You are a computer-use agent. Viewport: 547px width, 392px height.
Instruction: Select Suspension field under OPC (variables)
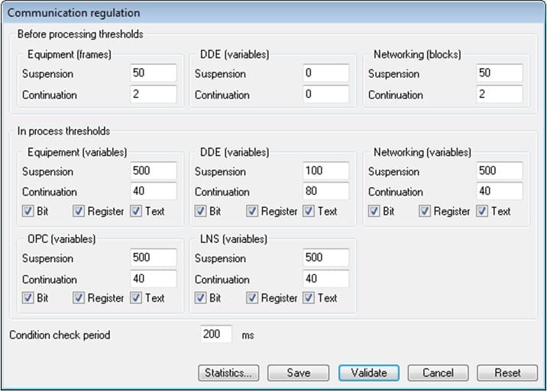tap(153, 258)
